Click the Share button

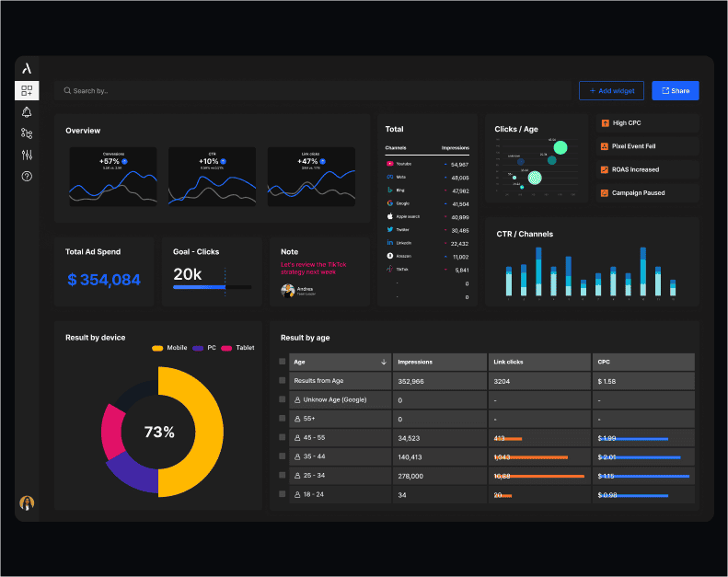coord(675,91)
